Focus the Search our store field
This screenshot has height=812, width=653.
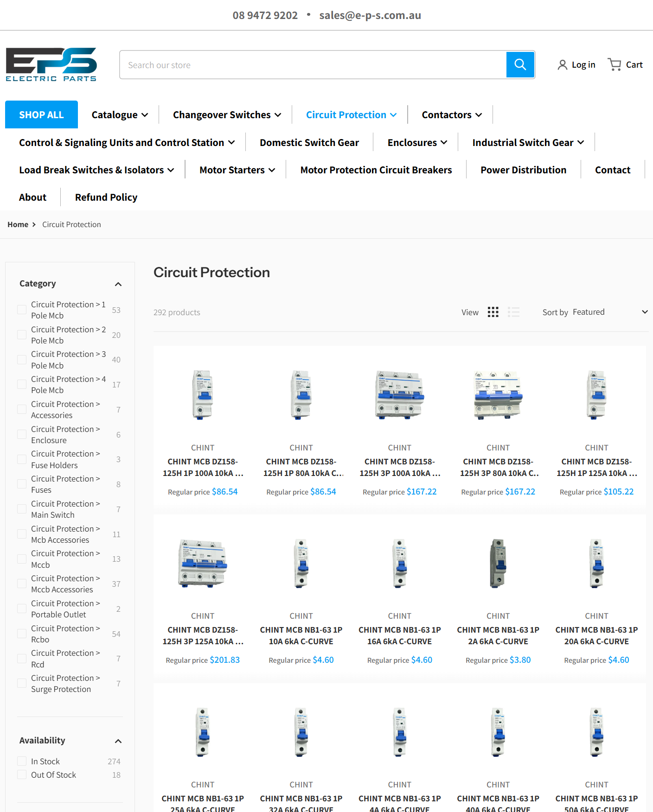coord(313,65)
